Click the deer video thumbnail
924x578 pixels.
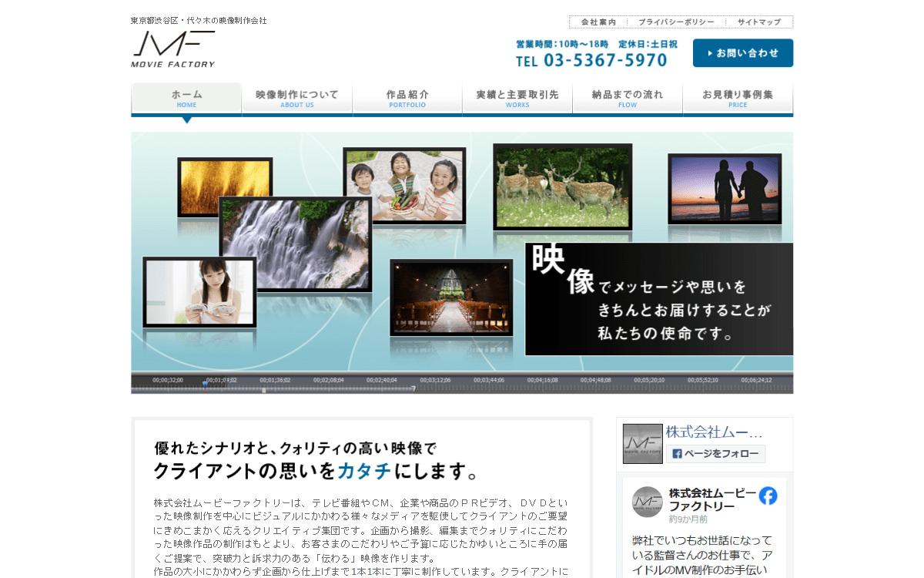[x=562, y=187]
